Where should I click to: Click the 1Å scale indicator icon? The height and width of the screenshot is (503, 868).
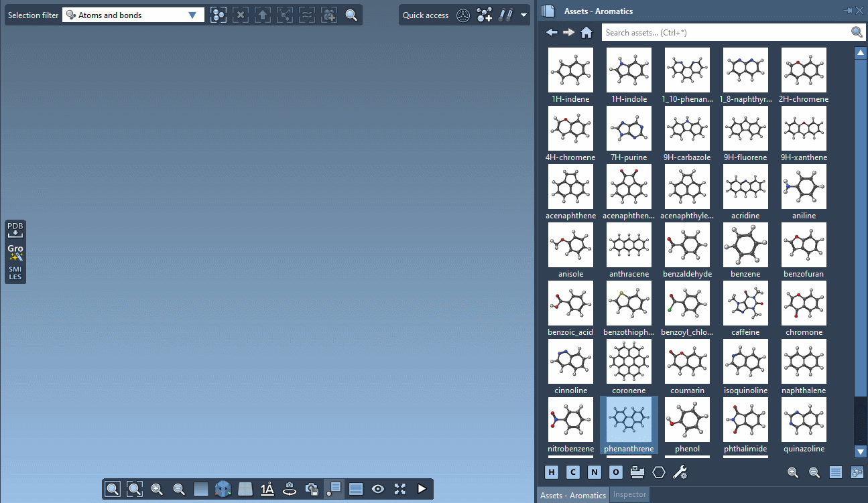click(x=267, y=489)
